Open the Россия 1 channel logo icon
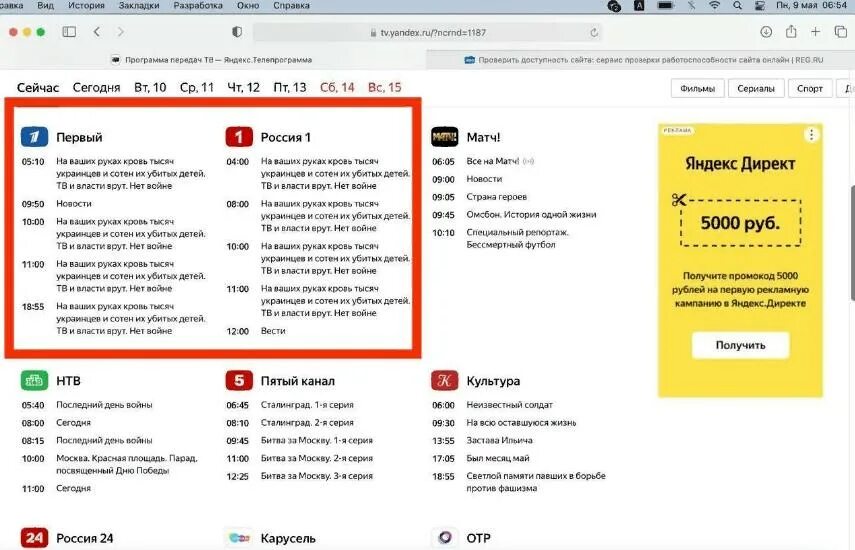855x550 pixels. 239,137
